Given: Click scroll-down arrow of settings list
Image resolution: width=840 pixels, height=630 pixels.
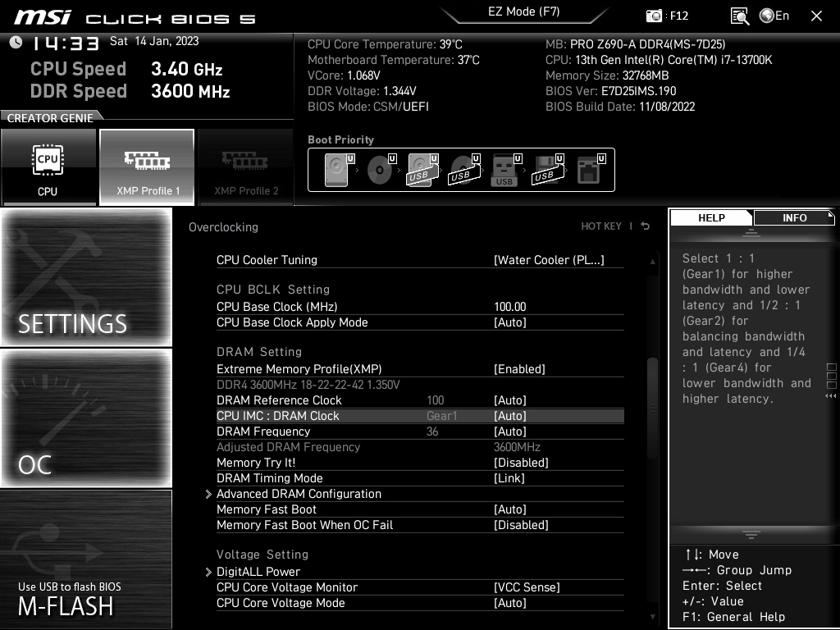Looking at the screenshot, I should [x=652, y=617].
